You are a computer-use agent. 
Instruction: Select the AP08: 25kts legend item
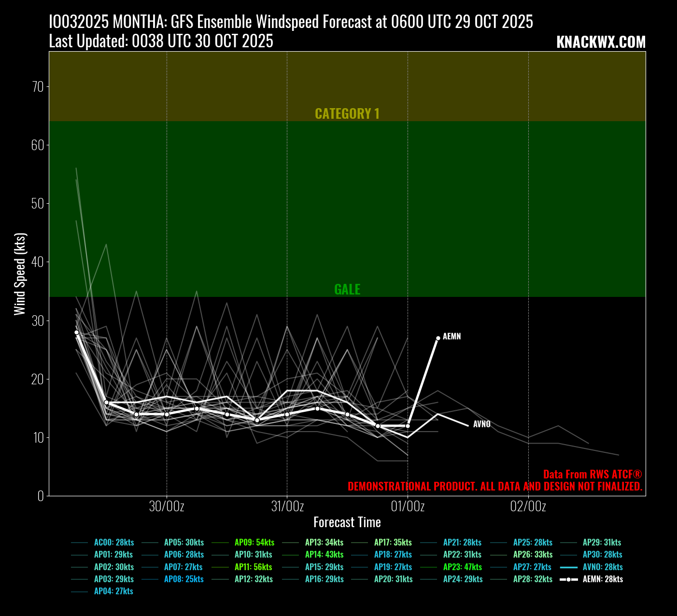click(183, 579)
